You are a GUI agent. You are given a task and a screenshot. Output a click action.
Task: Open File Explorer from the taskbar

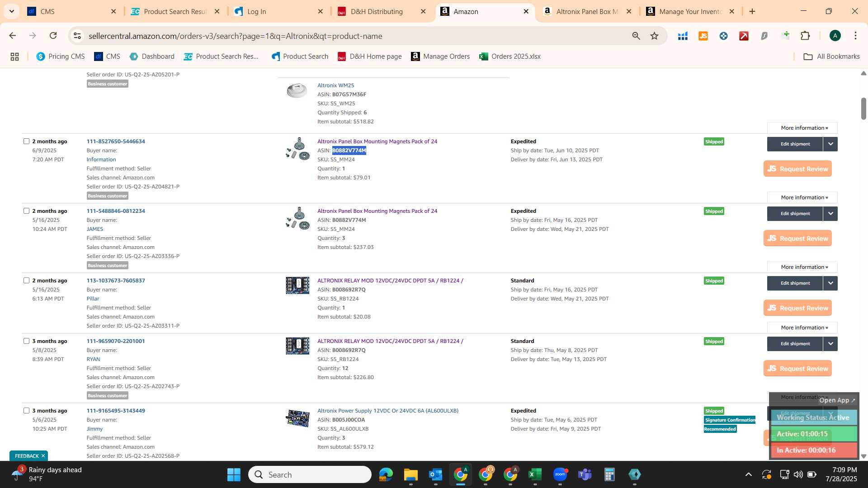[410, 474]
